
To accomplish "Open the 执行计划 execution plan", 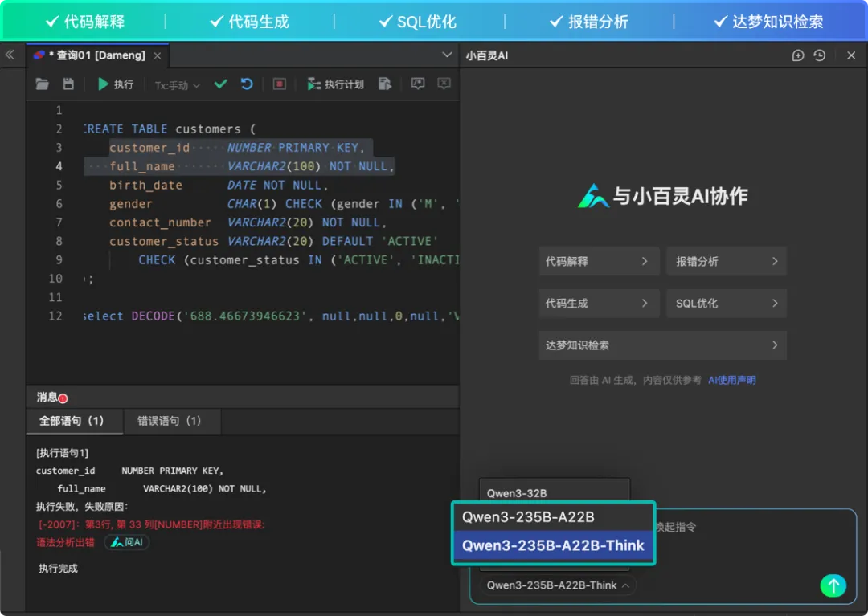I will coord(335,84).
